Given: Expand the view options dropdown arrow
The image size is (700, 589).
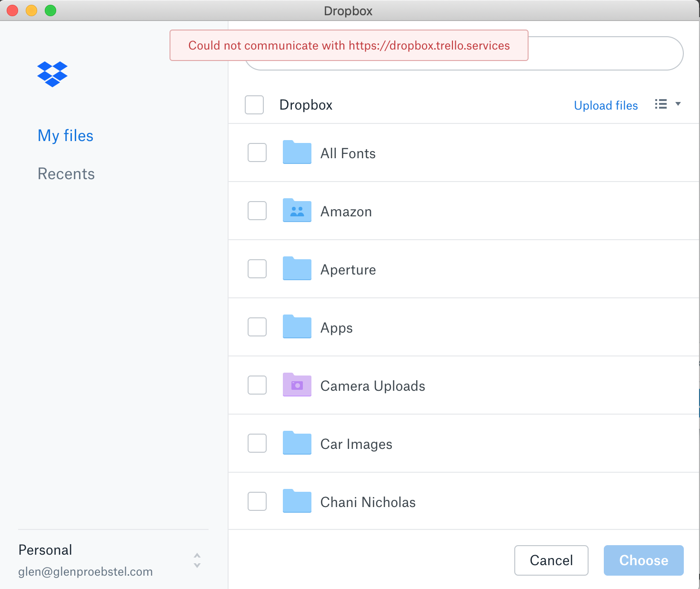Looking at the screenshot, I should 678,104.
